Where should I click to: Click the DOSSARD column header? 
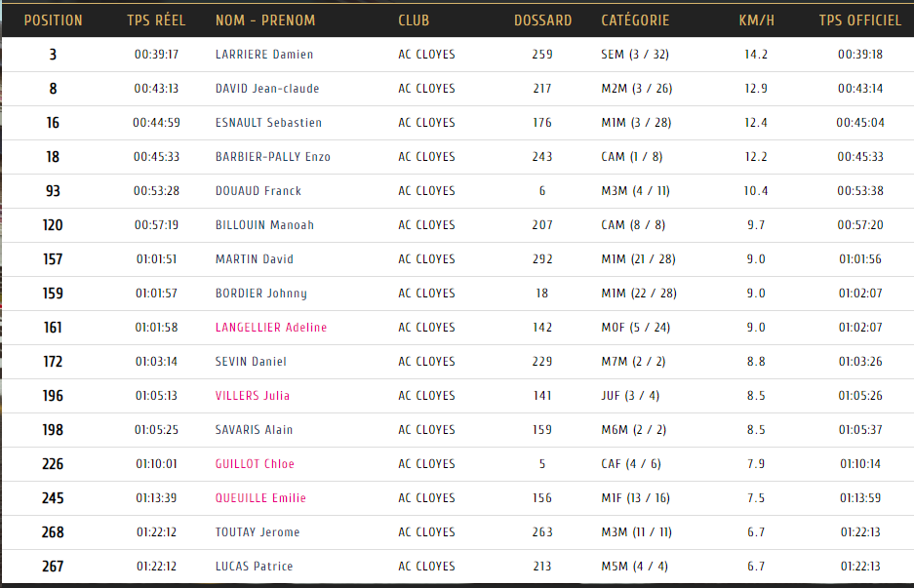[x=542, y=20]
